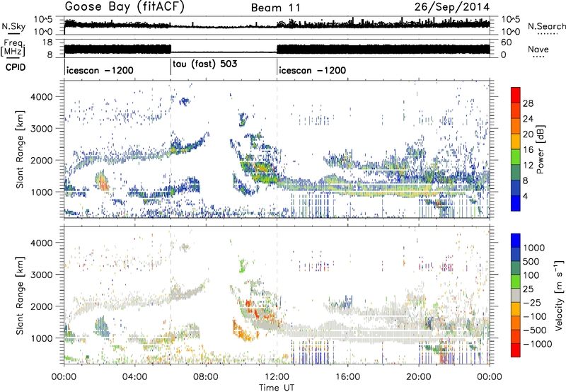
Task: Click the 'Goose Bay (fitACF)' plot title
Action: click(x=125, y=7)
